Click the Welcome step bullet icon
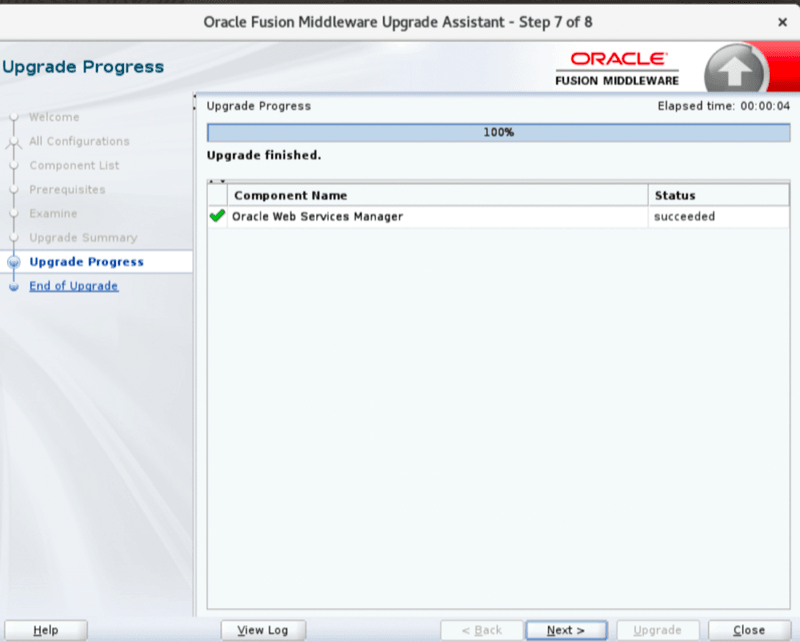 [x=14, y=117]
